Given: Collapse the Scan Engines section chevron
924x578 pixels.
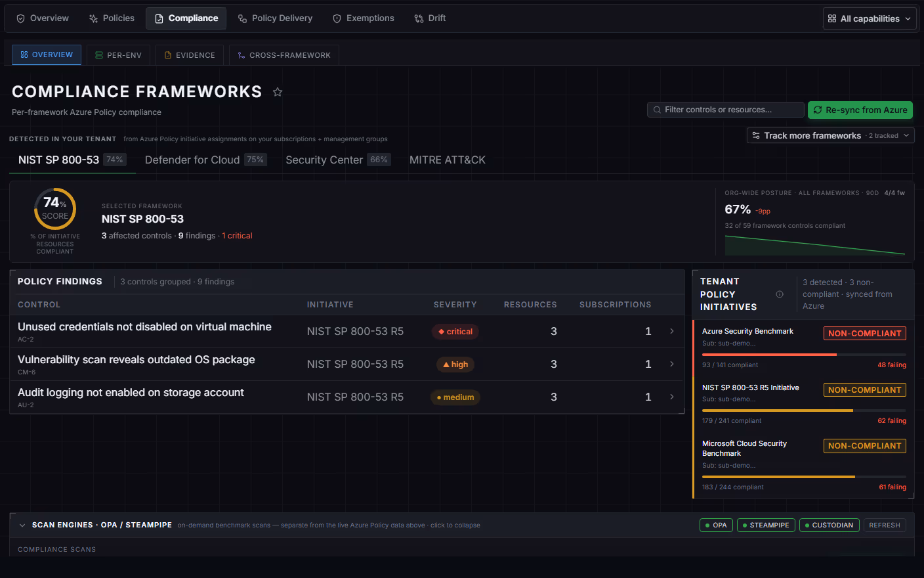Looking at the screenshot, I should [x=22, y=525].
